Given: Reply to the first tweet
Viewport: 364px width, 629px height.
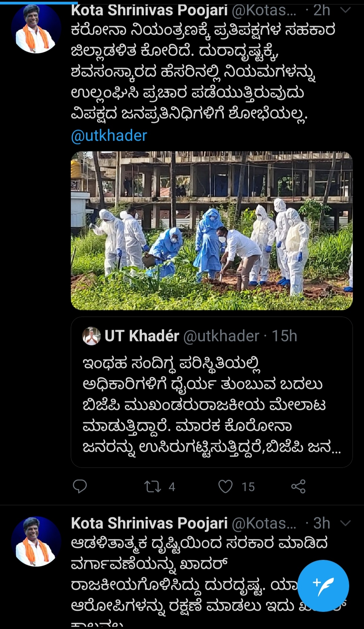Looking at the screenshot, I should [80, 486].
